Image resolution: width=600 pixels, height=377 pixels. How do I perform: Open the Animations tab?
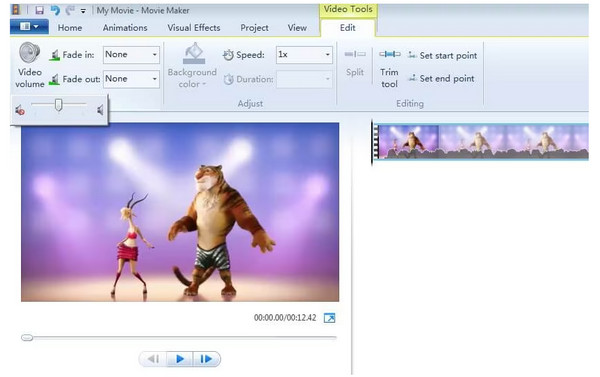(125, 28)
